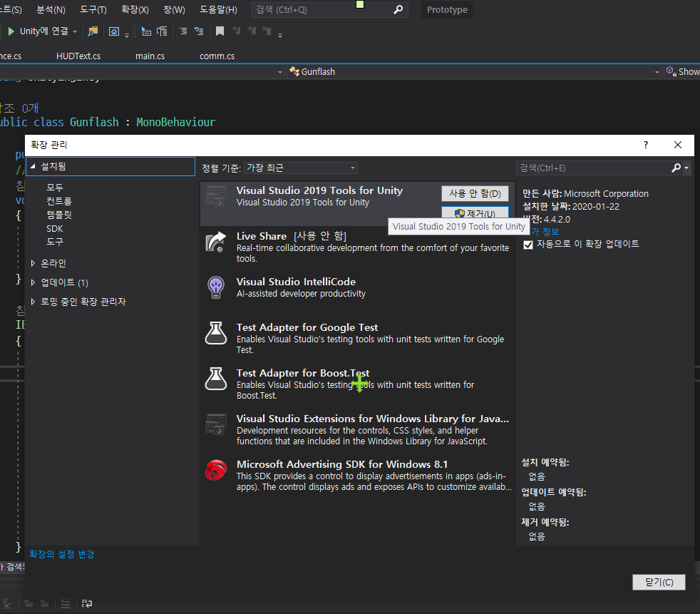Click the 제거(U) uninstall button
Viewport: 700px width, 614px height.
pyautogui.click(x=475, y=212)
